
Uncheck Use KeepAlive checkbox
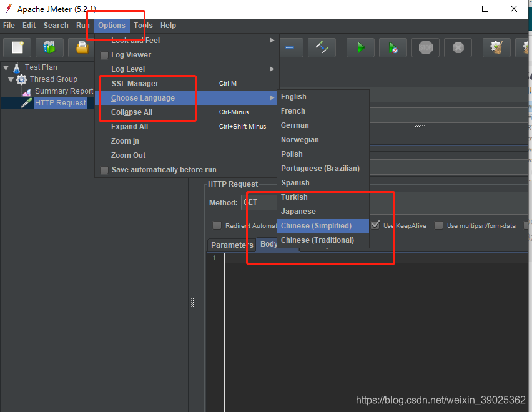click(375, 225)
